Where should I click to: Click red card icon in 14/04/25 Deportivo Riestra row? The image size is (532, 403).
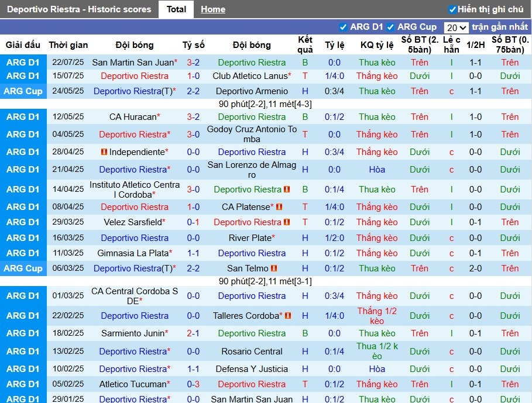(x=287, y=190)
